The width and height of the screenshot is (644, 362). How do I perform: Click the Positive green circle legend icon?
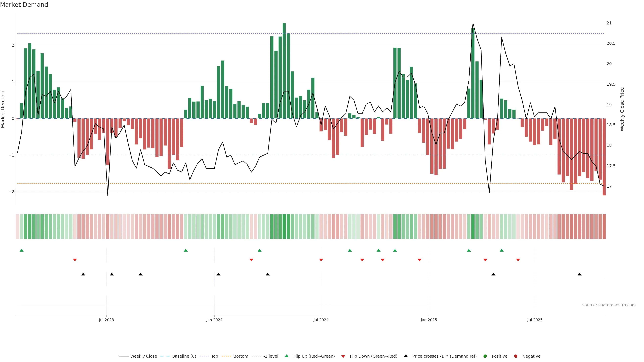(x=485, y=356)
